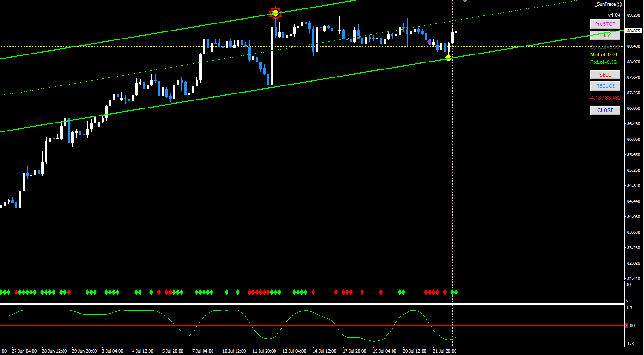Click the 89.280 price scale value

(x=634, y=15)
